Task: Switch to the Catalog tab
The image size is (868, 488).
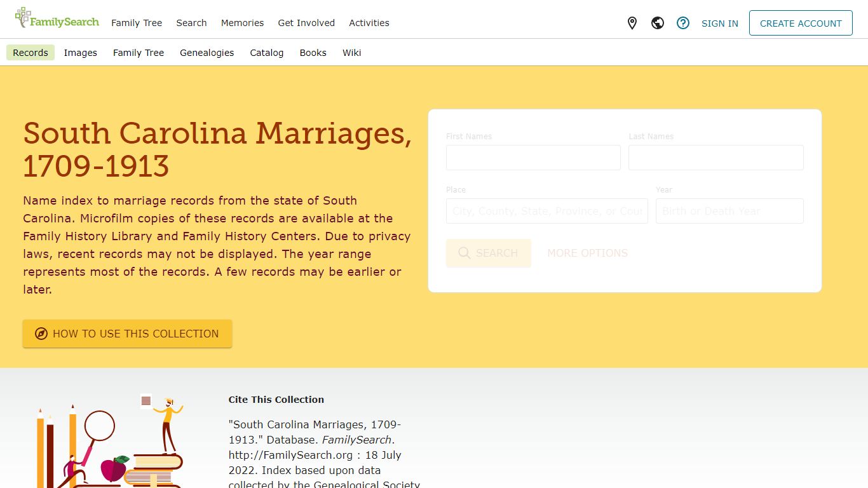Action: (x=267, y=53)
